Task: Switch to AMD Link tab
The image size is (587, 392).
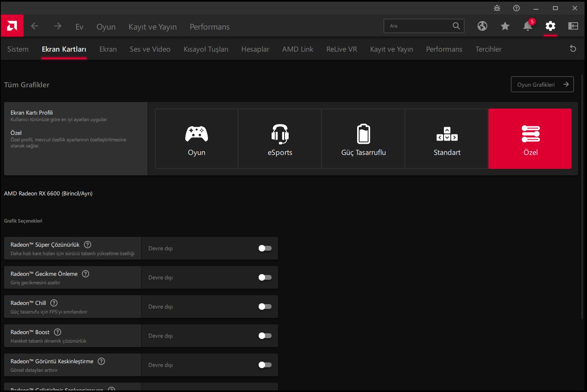Action: coord(298,49)
